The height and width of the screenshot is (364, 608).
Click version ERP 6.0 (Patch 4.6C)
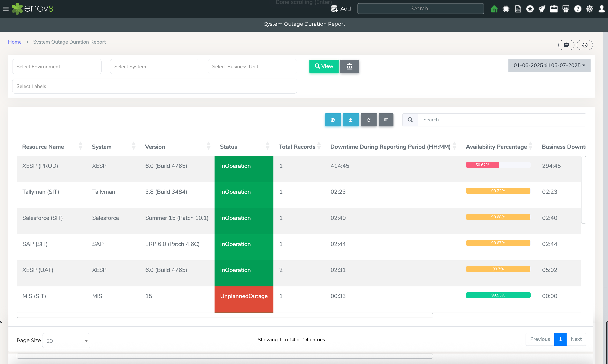tap(172, 244)
